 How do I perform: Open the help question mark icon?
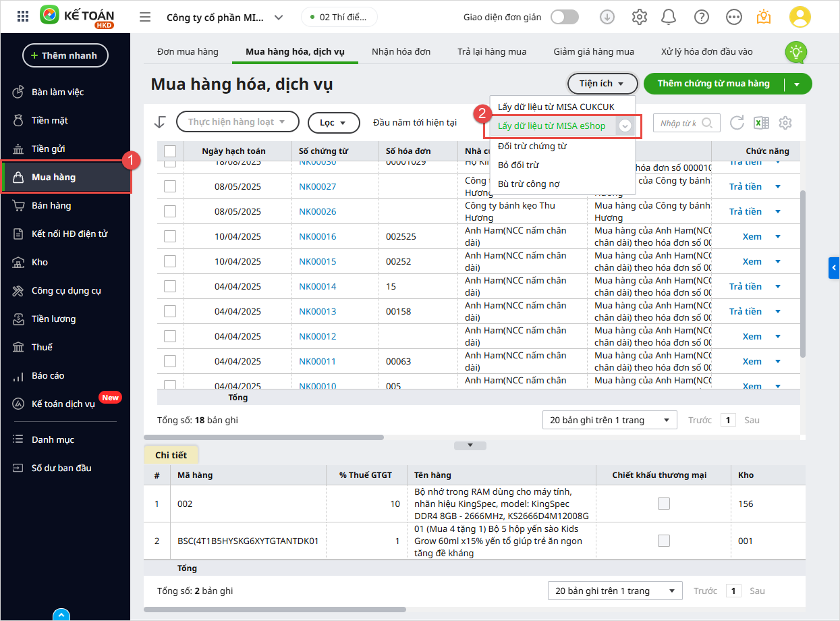coord(701,17)
